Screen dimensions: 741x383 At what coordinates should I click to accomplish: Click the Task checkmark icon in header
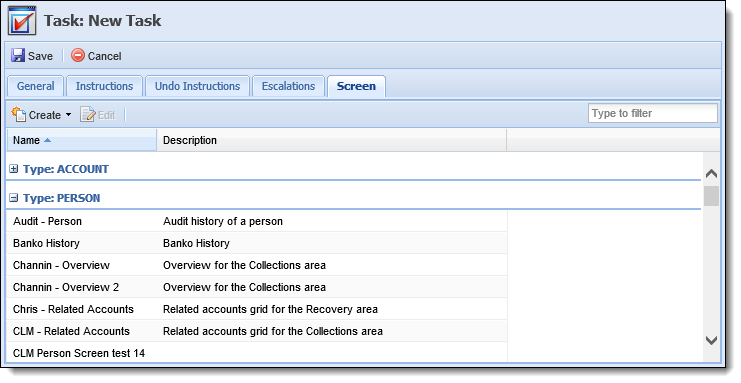click(22, 21)
